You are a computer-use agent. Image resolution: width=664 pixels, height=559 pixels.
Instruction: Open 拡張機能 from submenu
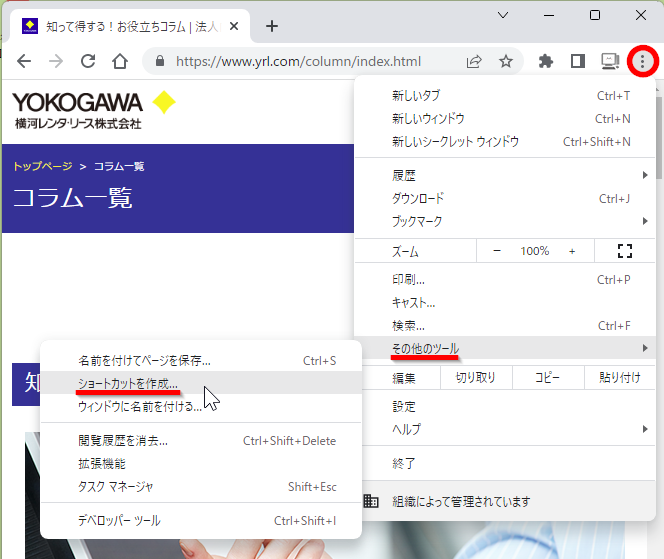pyautogui.click(x=201, y=464)
